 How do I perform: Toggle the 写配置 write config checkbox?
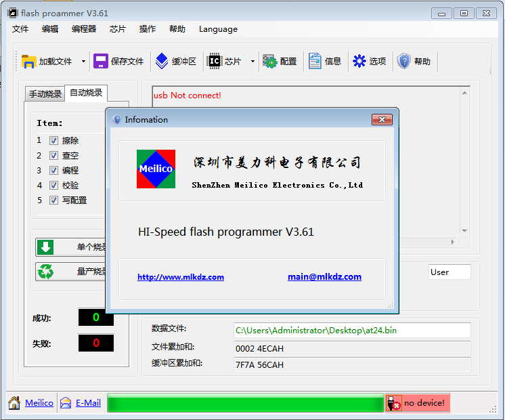click(x=53, y=200)
